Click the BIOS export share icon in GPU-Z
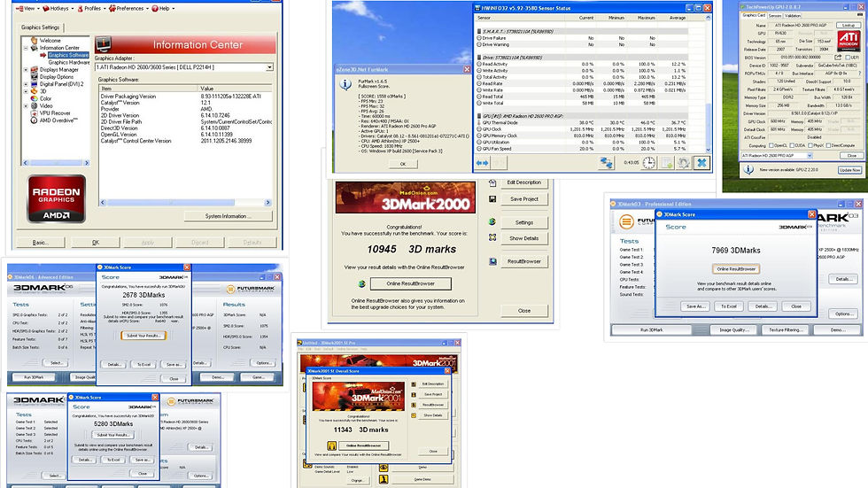The width and height of the screenshot is (868, 488). [838, 57]
